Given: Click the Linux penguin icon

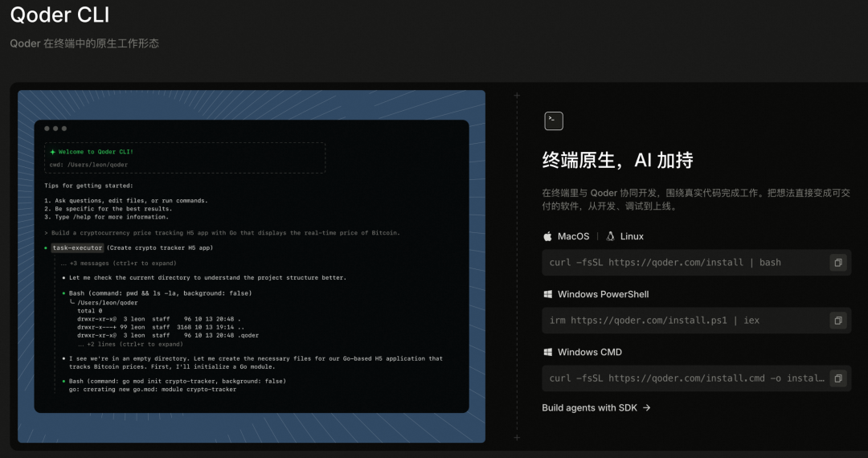Looking at the screenshot, I should tap(610, 236).
